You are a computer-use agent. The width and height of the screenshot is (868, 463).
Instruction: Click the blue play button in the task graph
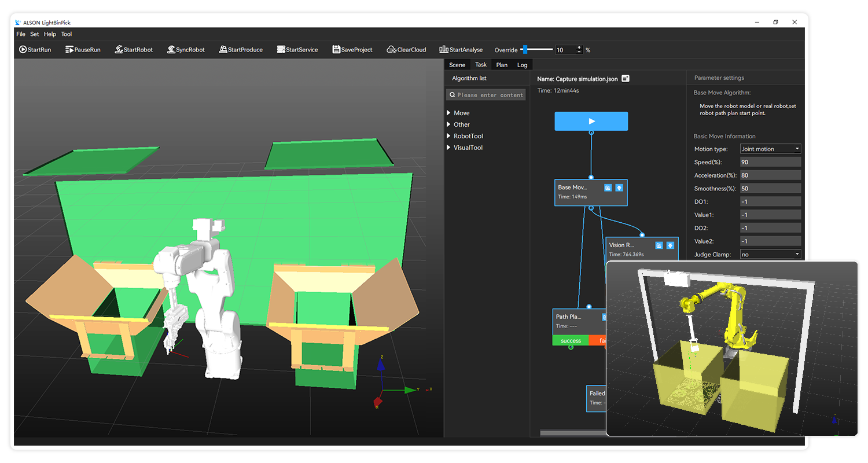click(591, 121)
